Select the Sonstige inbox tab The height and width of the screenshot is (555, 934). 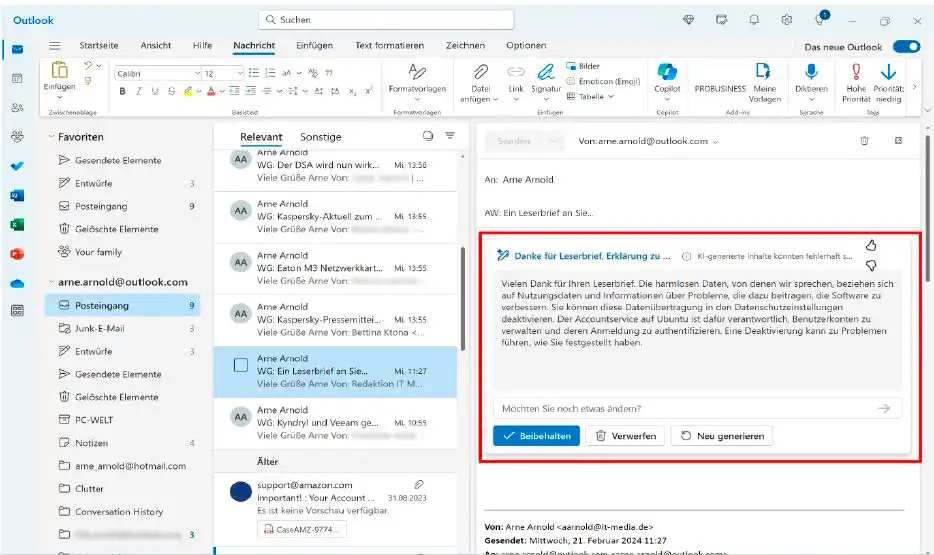(x=320, y=137)
